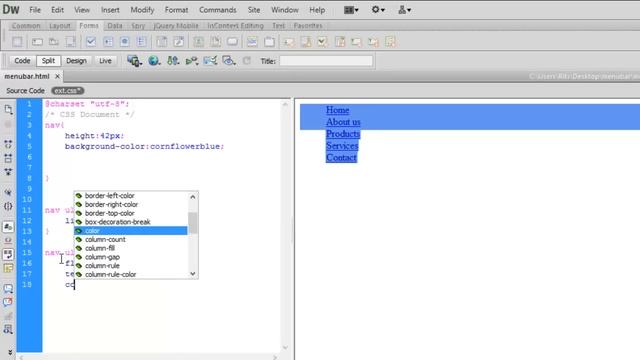Click the Title input field
The height and width of the screenshot is (360, 640).
(x=326, y=61)
